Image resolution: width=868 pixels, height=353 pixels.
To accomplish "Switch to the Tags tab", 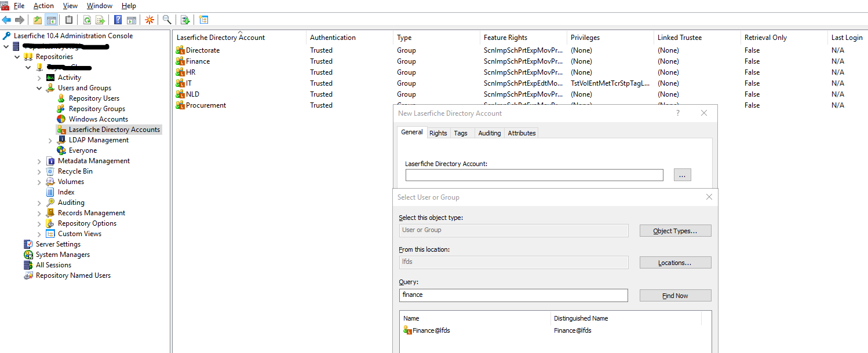I will (461, 133).
